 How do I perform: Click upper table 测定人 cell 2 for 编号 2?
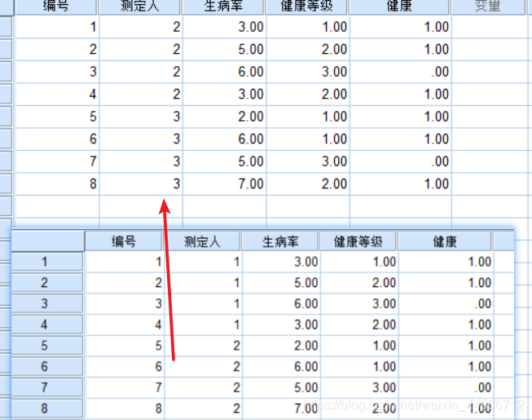(141, 50)
